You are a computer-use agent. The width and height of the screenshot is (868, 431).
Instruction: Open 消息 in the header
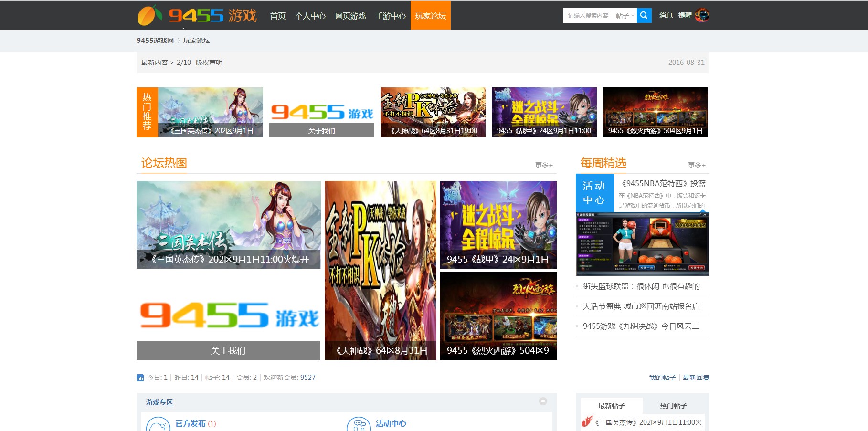tap(666, 15)
